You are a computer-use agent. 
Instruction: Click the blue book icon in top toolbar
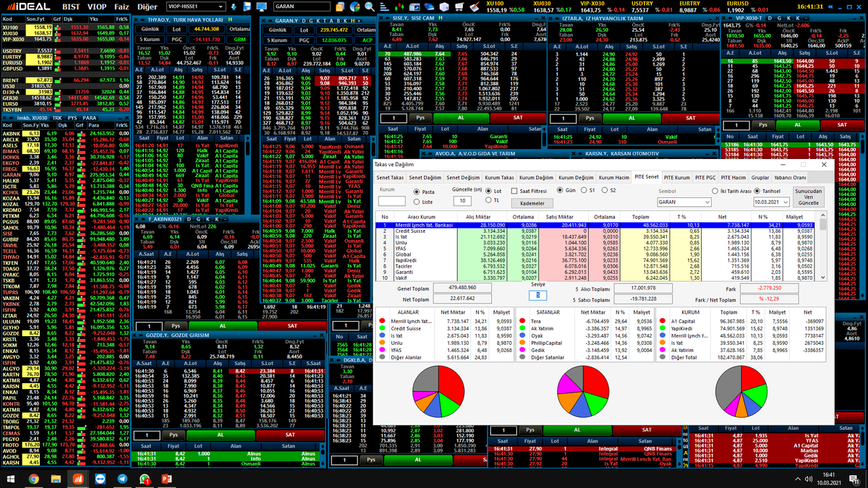pos(429,7)
